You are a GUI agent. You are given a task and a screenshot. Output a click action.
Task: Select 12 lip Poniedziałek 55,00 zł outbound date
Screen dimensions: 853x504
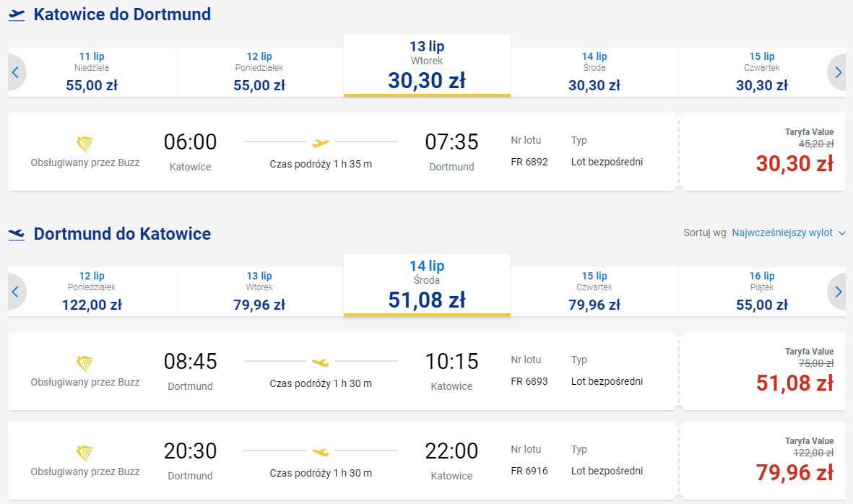click(x=259, y=72)
